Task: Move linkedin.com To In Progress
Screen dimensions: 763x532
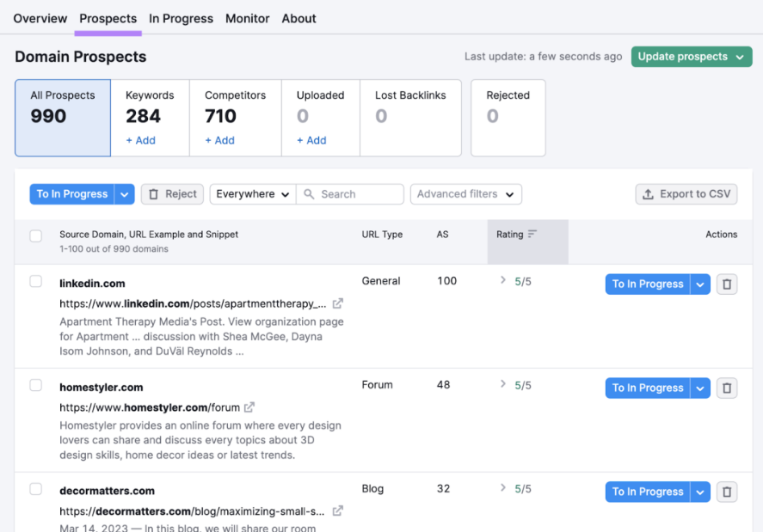Action: 648,284
